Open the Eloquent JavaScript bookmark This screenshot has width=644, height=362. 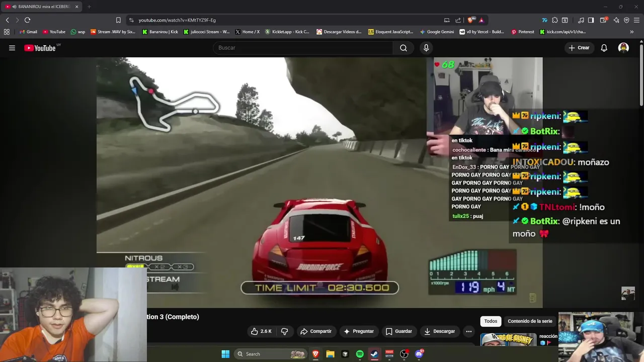[391, 32]
